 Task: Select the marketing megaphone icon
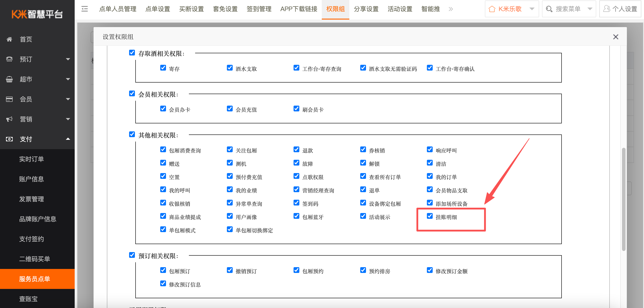pyautogui.click(x=10, y=119)
